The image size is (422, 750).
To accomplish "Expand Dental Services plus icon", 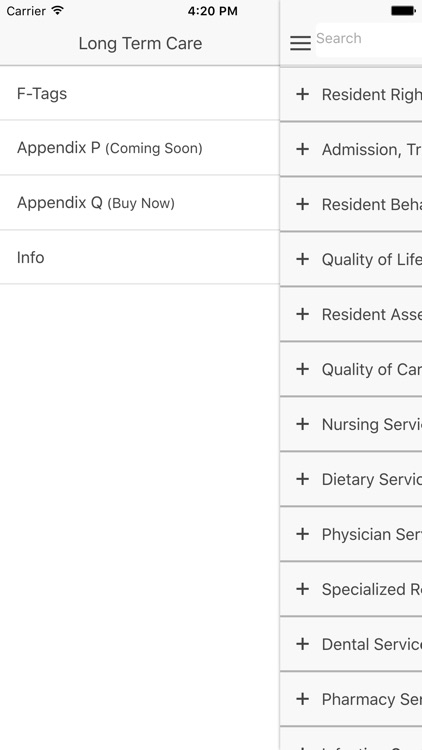I will 302,644.
